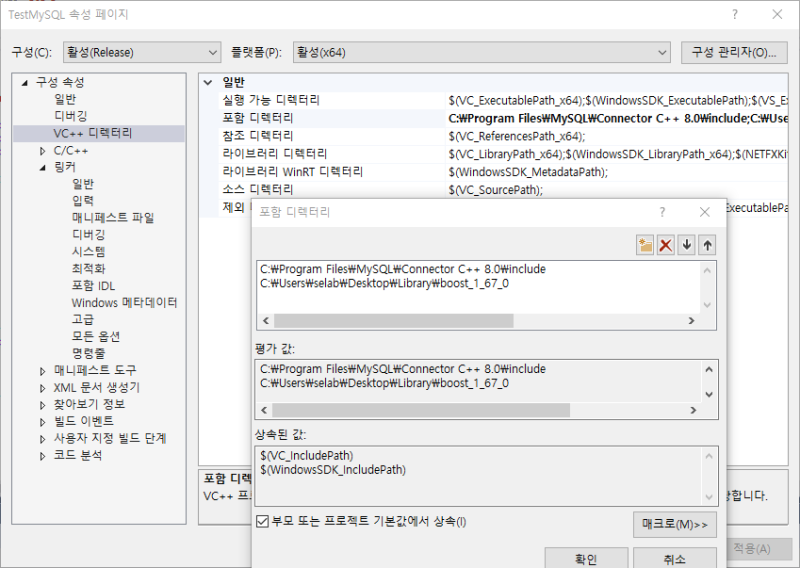Viewport: 800px width, 568px height.
Task: Toggle 부모 또는 프로젝트 기본값에서 상속 checkbox
Action: tap(262, 521)
